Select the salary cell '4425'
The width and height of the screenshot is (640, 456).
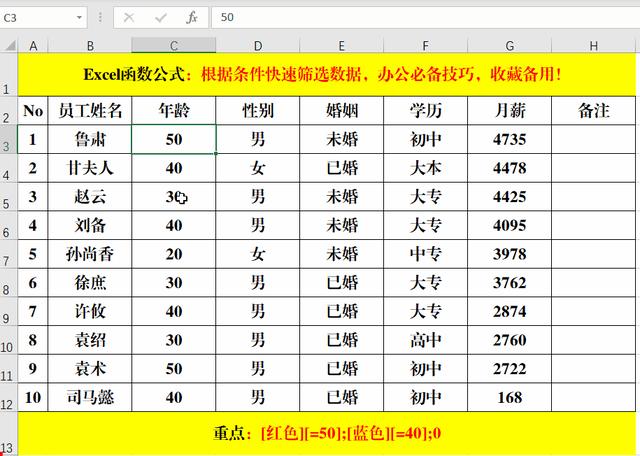509,197
